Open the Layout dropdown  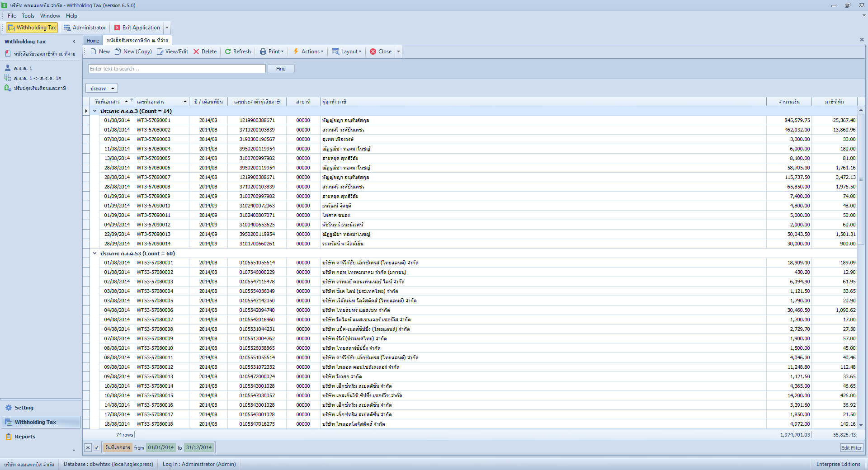347,52
